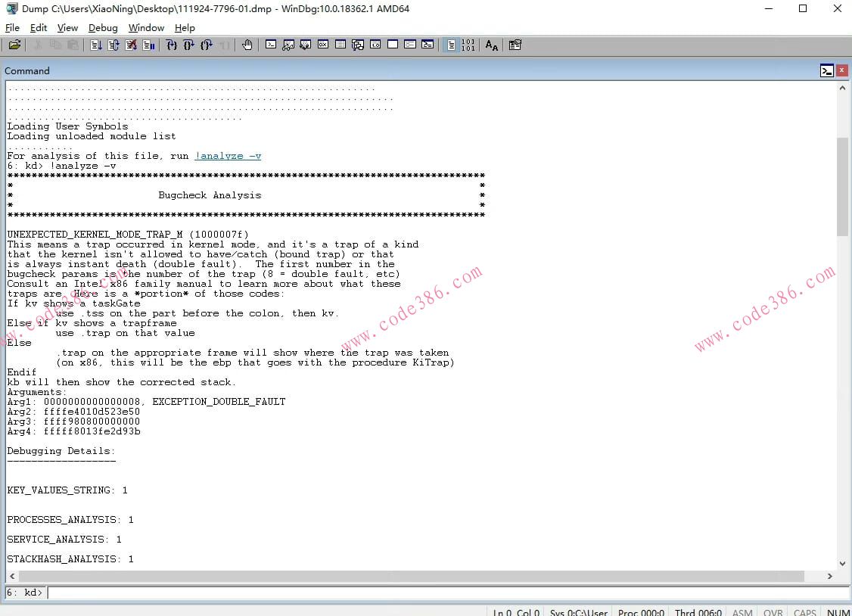The image size is (852, 616).
Task: Click the OVR indicator in status bar
Action: [x=773, y=612]
